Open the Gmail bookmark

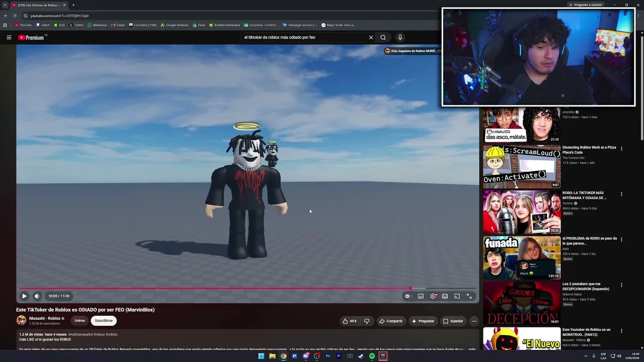point(118,25)
